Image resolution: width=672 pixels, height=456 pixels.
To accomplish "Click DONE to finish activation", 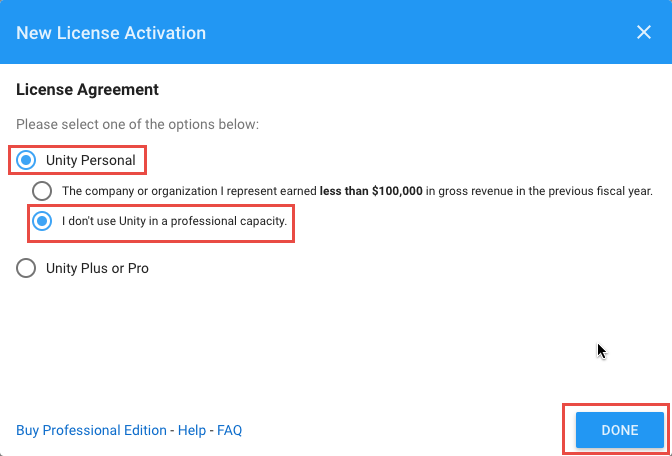I will point(620,430).
